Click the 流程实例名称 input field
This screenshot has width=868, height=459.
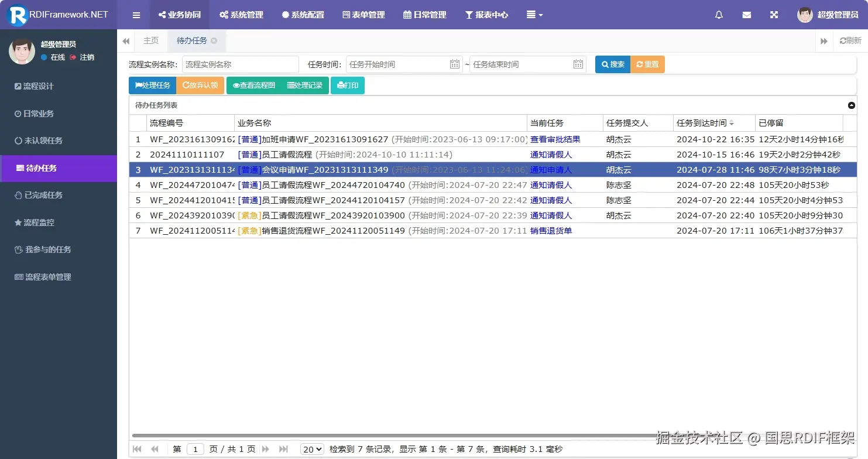pos(240,64)
